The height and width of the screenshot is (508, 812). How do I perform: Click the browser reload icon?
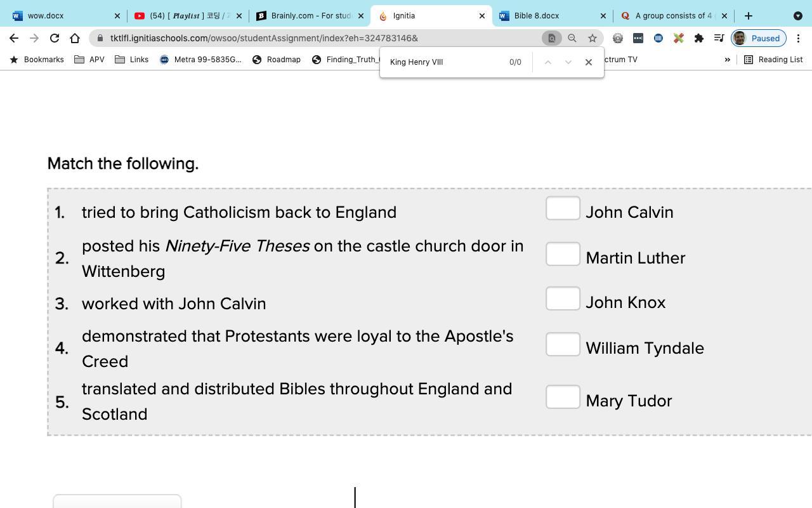click(x=55, y=38)
